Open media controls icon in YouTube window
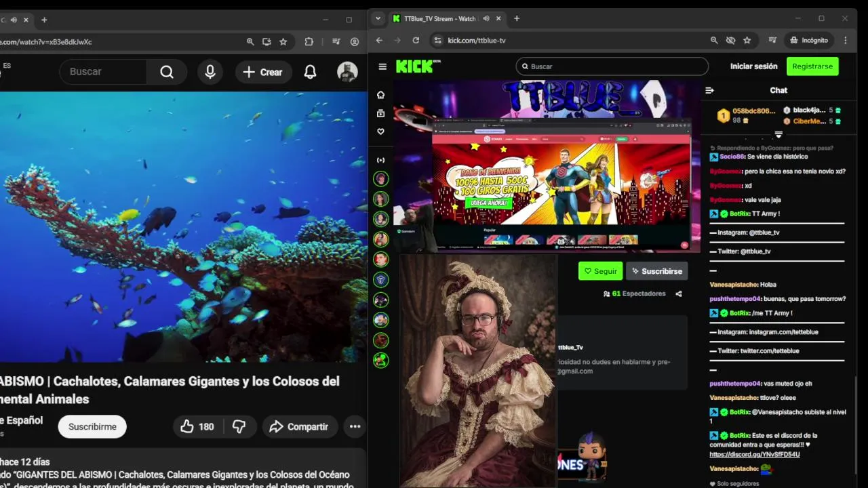Screen dimensions: 868x488 pos(336,42)
